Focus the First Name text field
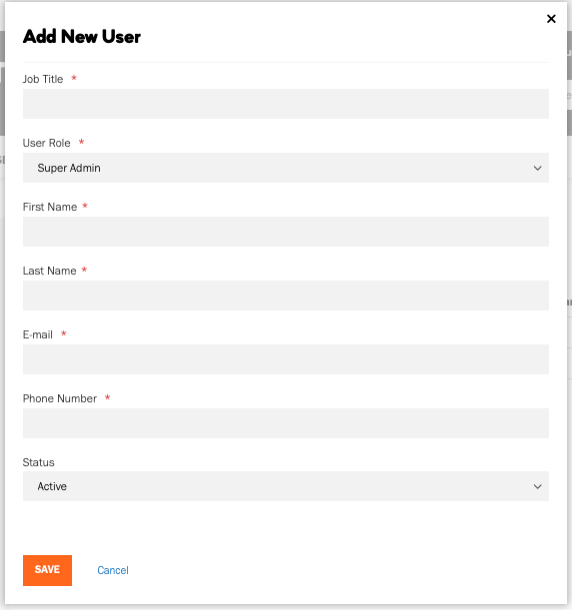The height and width of the screenshot is (610, 572). coord(286,231)
